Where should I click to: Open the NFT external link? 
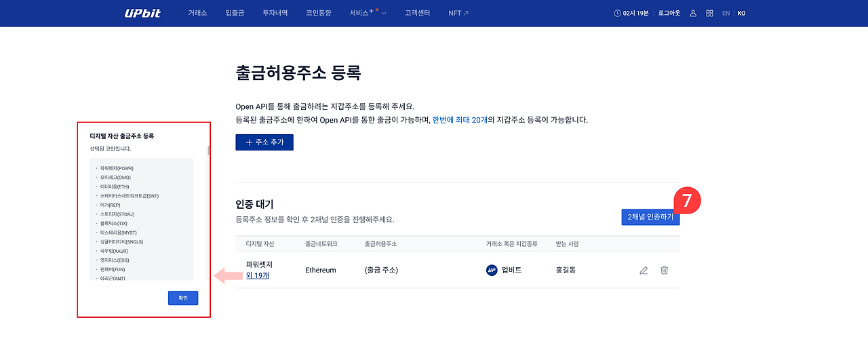(x=458, y=13)
